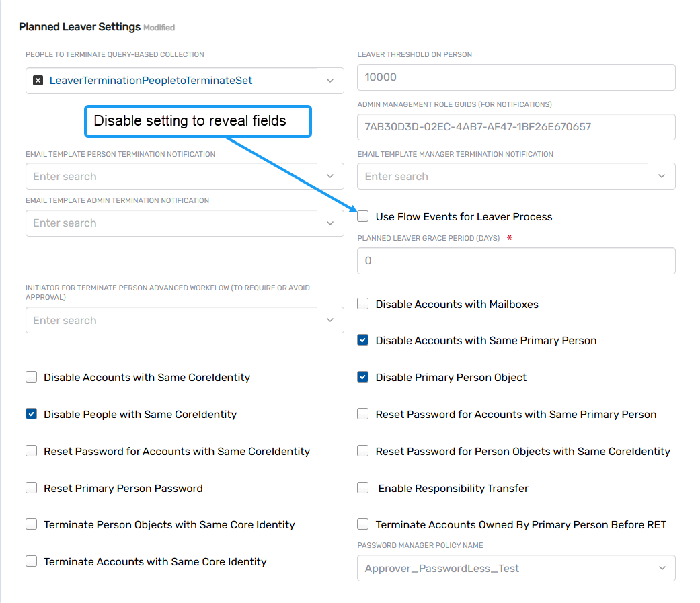Check Terminate Accounts with Same Core Identity
Screen dimensions: 700x603
[x=31, y=561]
